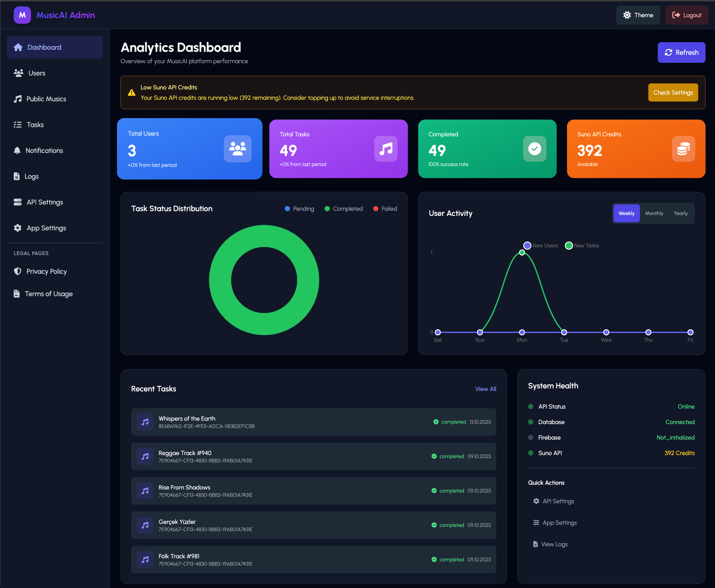Go to Notifications in sidebar
This screenshot has width=715, height=588.
55,151
